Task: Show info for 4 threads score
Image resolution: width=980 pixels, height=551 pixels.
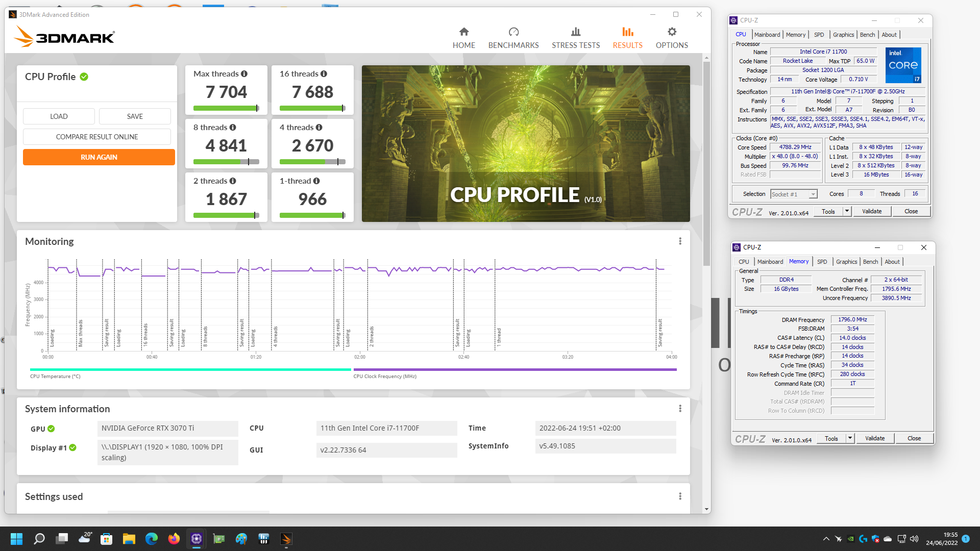Action: [x=319, y=128]
